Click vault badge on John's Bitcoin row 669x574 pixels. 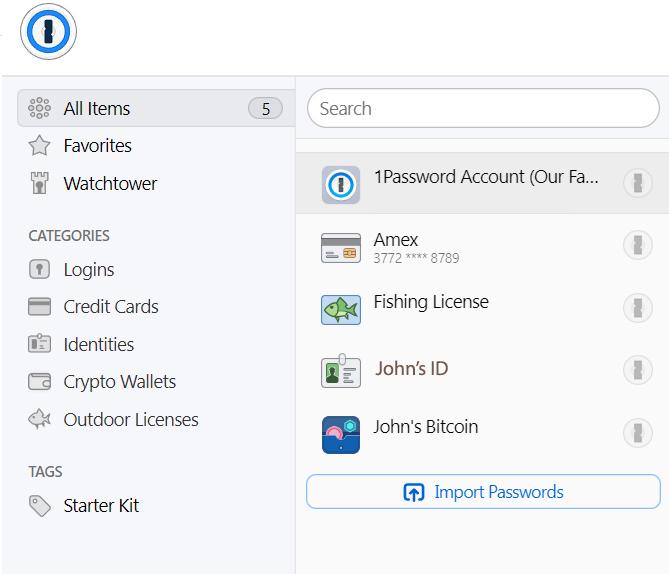tap(637, 433)
